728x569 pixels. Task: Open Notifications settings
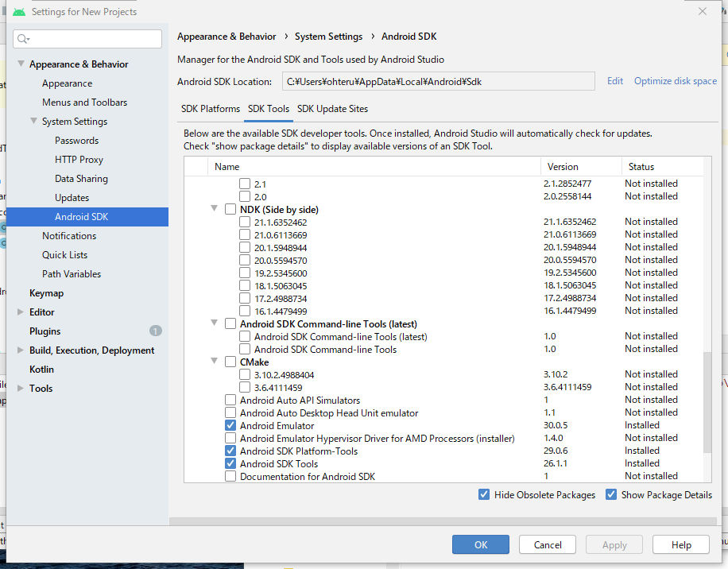[69, 235]
